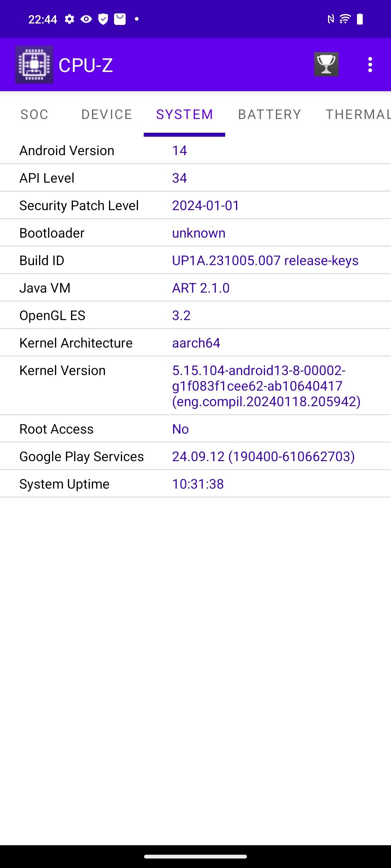Tap the shield icon in status bar
Image resolution: width=391 pixels, height=868 pixels.
pyautogui.click(x=103, y=19)
